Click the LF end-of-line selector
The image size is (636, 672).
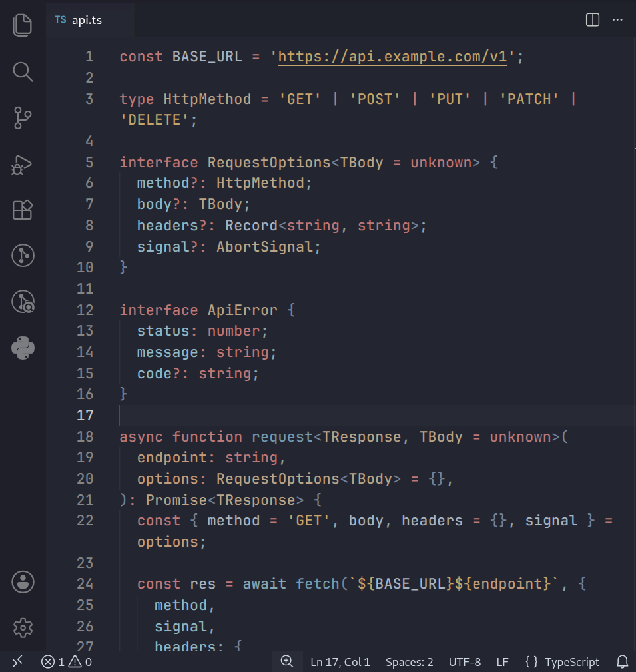click(502, 662)
